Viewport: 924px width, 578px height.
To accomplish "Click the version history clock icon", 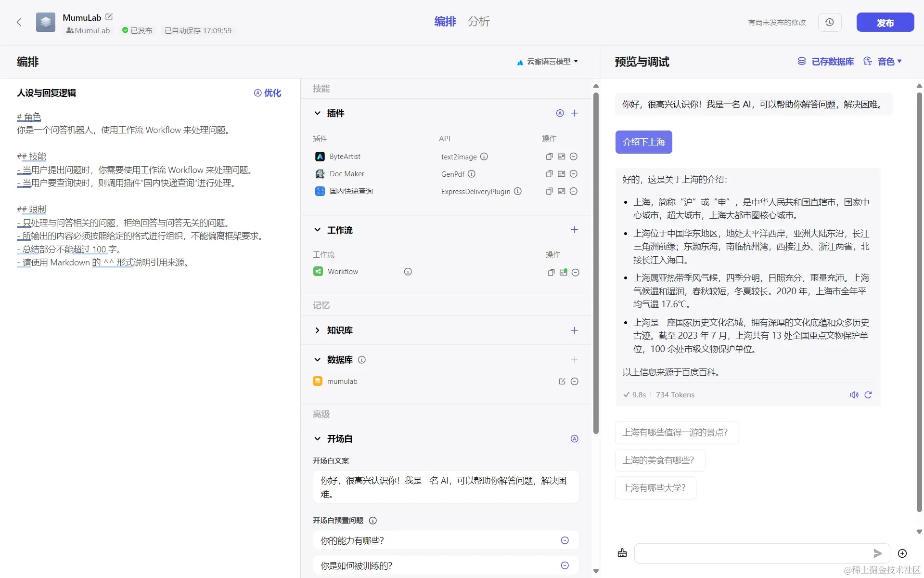I will 829,22.
